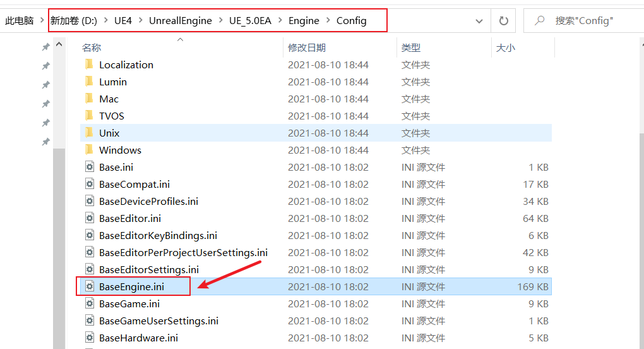This screenshot has height=349, width=644.
Task: Click the Mac folder icon
Action: click(89, 99)
